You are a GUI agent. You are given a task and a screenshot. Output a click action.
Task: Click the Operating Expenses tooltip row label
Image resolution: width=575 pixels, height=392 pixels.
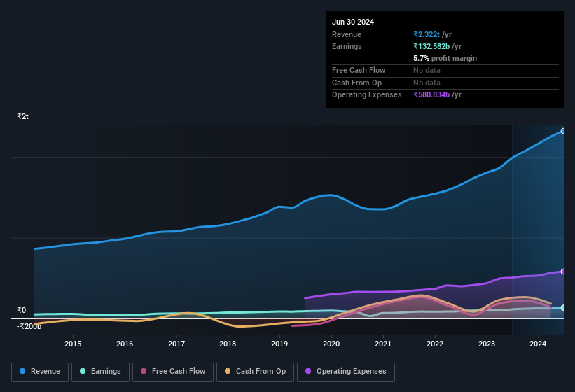pos(367,95)
